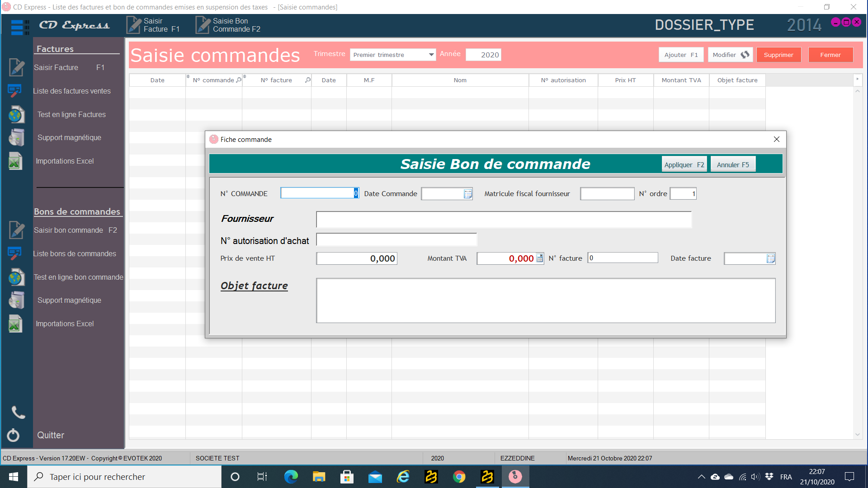The width and height of the screenshot is (868, 488).
Task: Click the phone contact icon
Action: click(18, 412)
